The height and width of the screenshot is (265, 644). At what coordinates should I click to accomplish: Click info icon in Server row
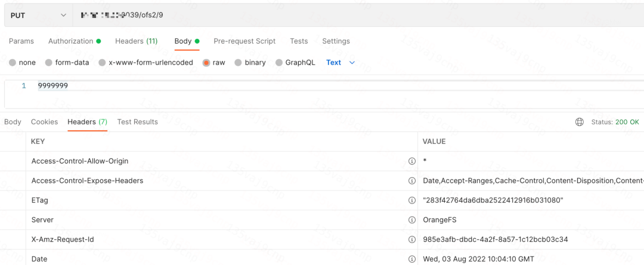pos(411,220)
